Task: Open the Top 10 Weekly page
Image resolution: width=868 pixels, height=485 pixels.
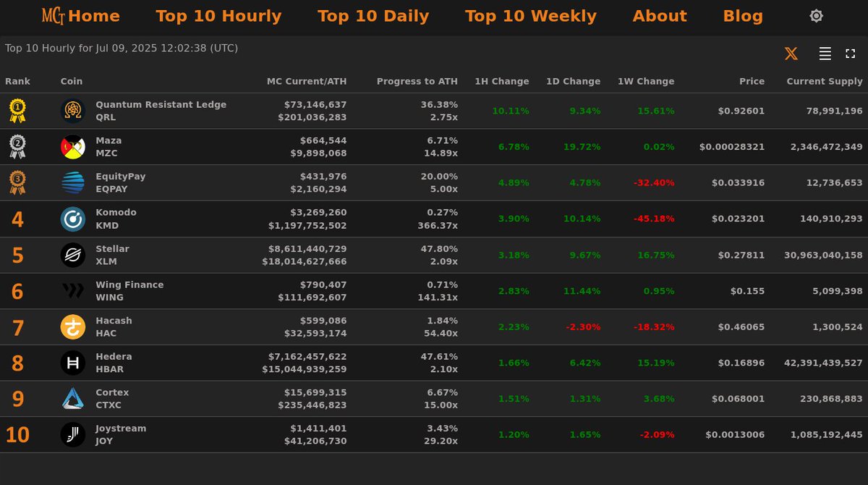Action: pos(531,16)
